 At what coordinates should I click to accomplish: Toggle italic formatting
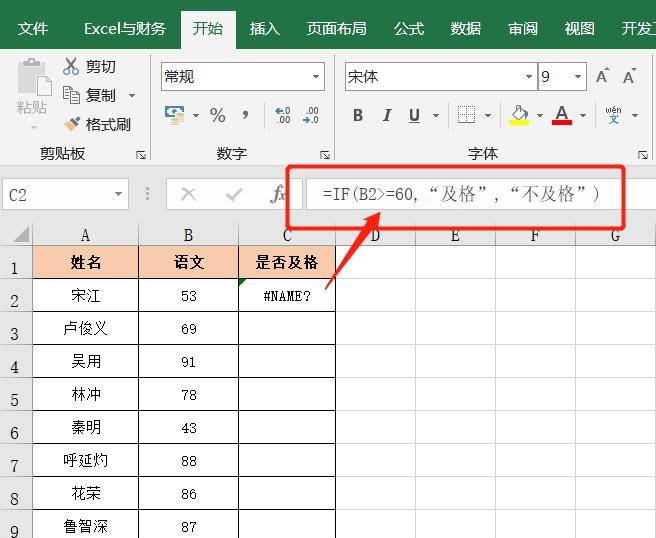[x=387, y=115]
